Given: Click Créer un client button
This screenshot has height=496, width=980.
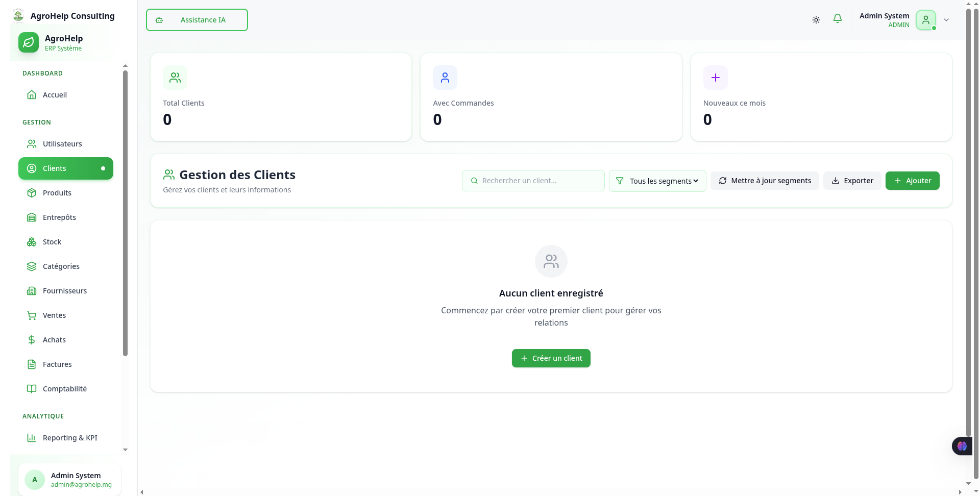Looking at the screenshot, I should (551, 358).
